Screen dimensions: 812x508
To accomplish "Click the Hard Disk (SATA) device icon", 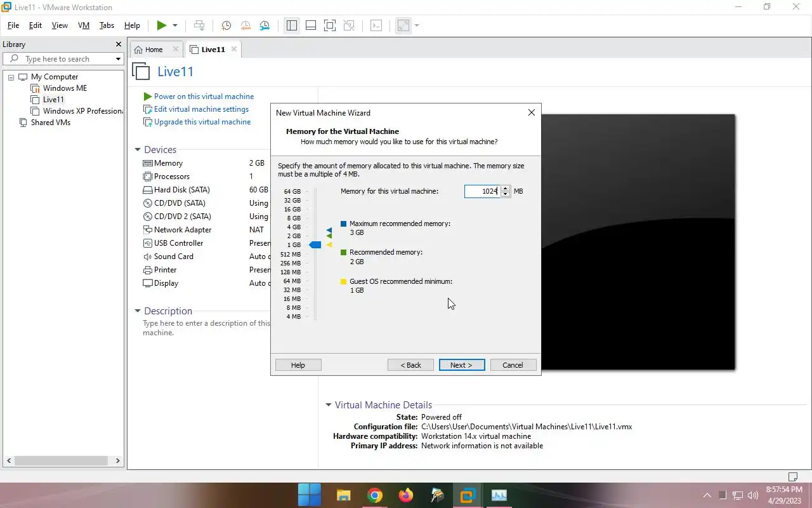I will tap(148, 190).
